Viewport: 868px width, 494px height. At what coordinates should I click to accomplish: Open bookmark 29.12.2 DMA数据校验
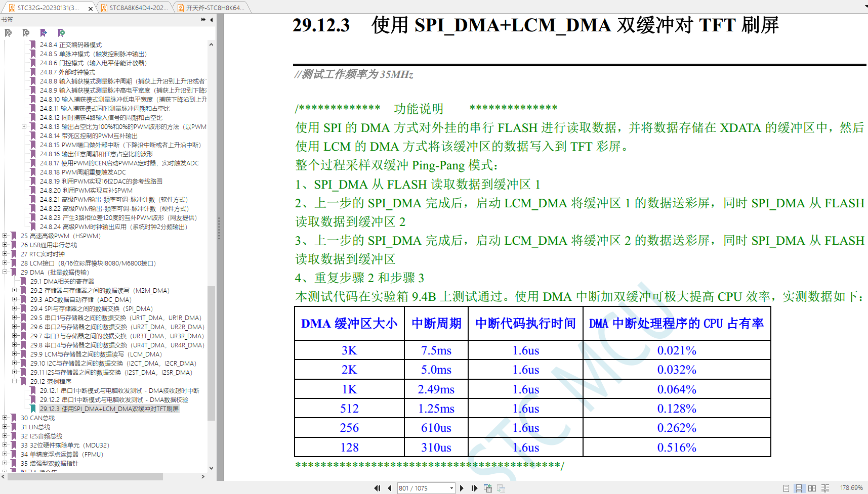click(x=114, y=400)
